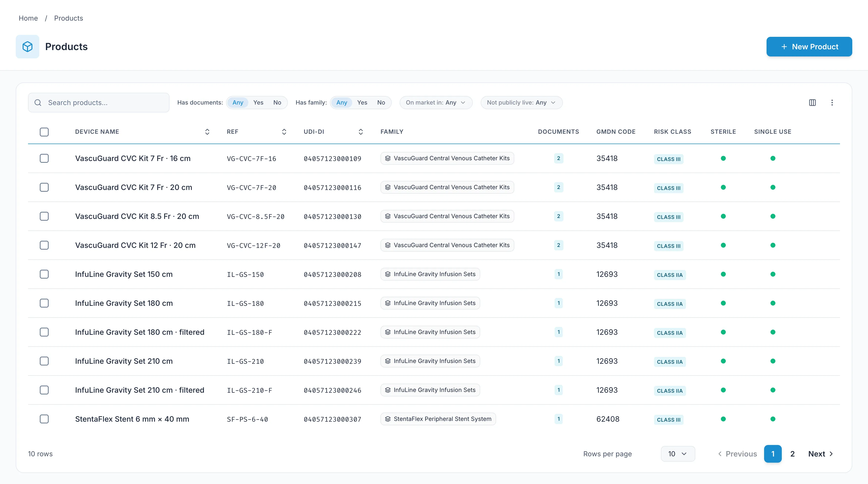
Task: Open the Not publicly live dropdown
Action: (x=521, y=102)
